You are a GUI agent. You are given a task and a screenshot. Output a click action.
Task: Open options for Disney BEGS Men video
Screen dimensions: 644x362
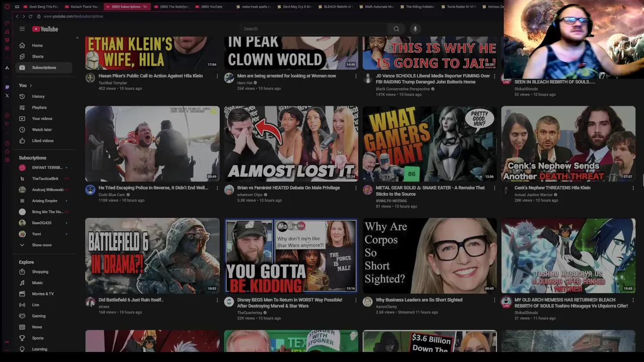pyautogui.click(x=356, y=301)
